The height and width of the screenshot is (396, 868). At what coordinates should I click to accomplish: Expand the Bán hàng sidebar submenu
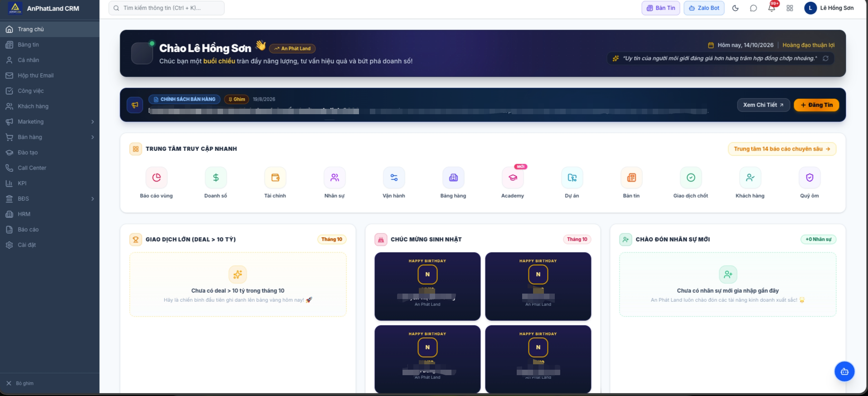[x=92, y=137]
